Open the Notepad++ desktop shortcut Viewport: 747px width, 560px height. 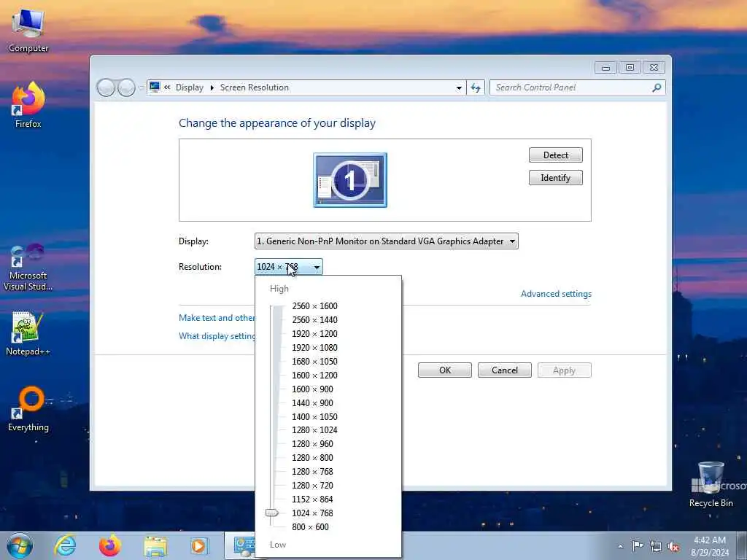click(x=28, y=333)
